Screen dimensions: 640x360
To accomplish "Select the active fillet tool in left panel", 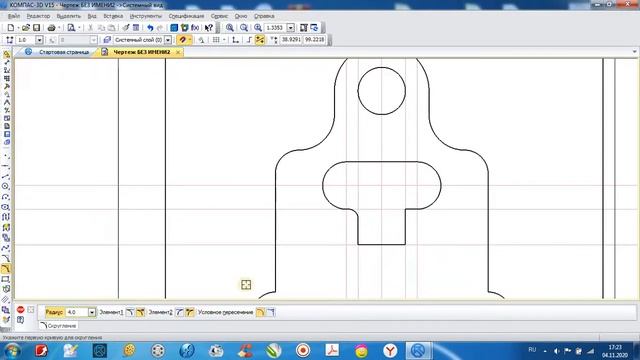I will [x=6, y=269].
